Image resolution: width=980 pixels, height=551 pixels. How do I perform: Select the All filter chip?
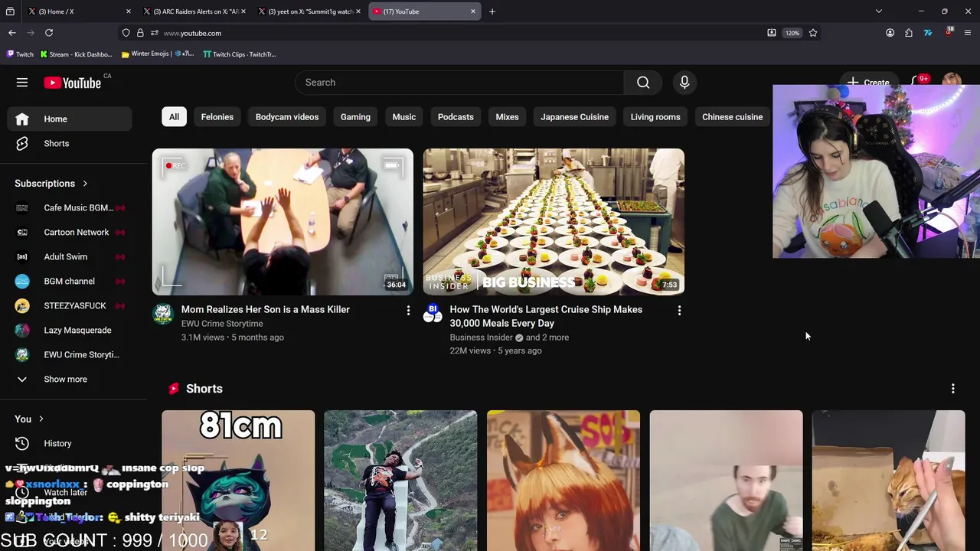pyautogui.click(x=174, y=117)
